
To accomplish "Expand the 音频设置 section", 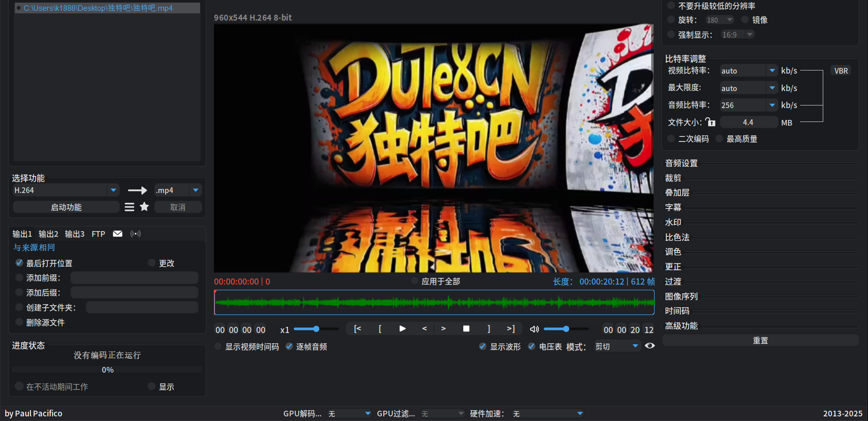I will coord(681,163).
